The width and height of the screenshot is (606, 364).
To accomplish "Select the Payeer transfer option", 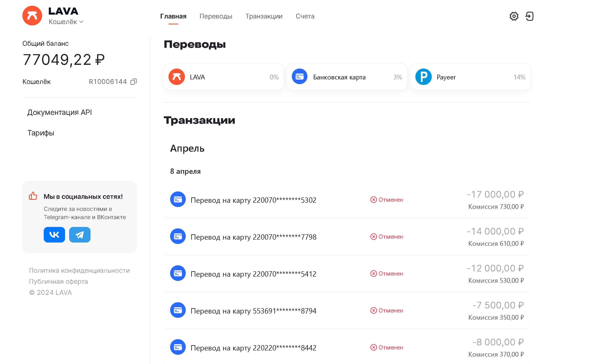I will click(470, 77).
